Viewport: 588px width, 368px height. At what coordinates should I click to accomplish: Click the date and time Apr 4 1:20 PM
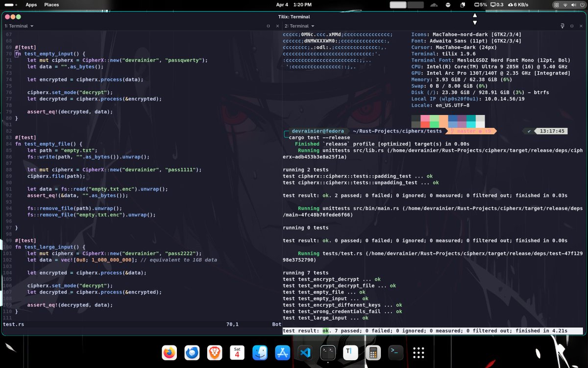(294, 5)
